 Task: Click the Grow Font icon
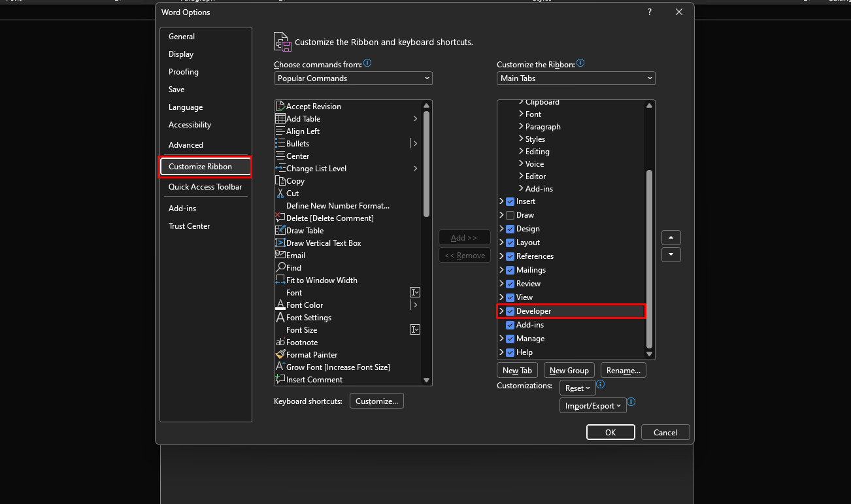[x=280, y=367]
